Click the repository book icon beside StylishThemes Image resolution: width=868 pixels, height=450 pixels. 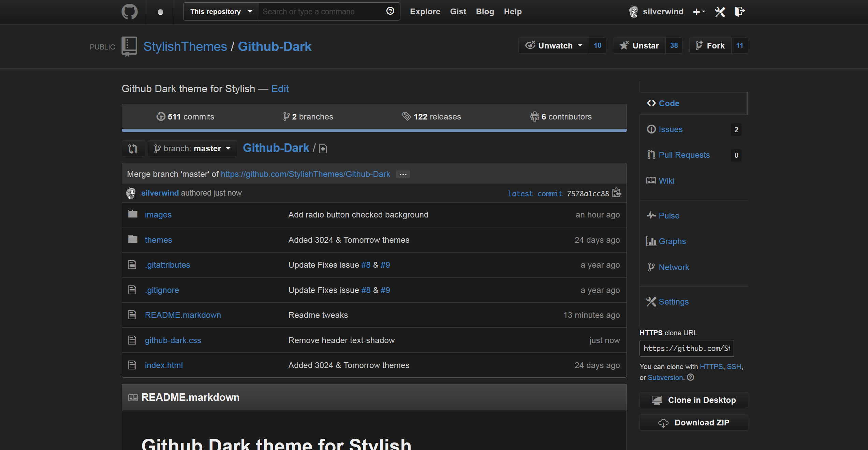(129, 46)
